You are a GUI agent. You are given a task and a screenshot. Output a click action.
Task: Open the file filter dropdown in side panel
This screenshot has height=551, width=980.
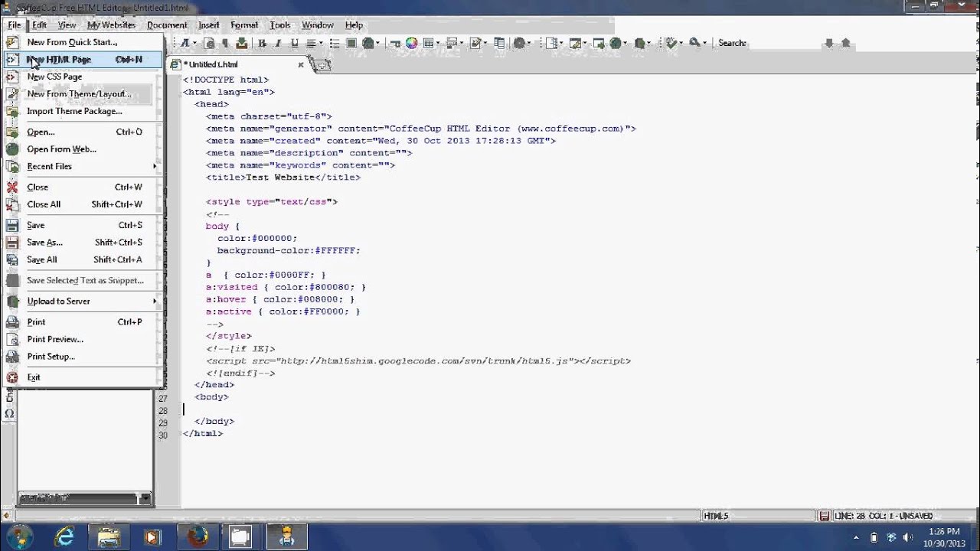pos(145,498)
